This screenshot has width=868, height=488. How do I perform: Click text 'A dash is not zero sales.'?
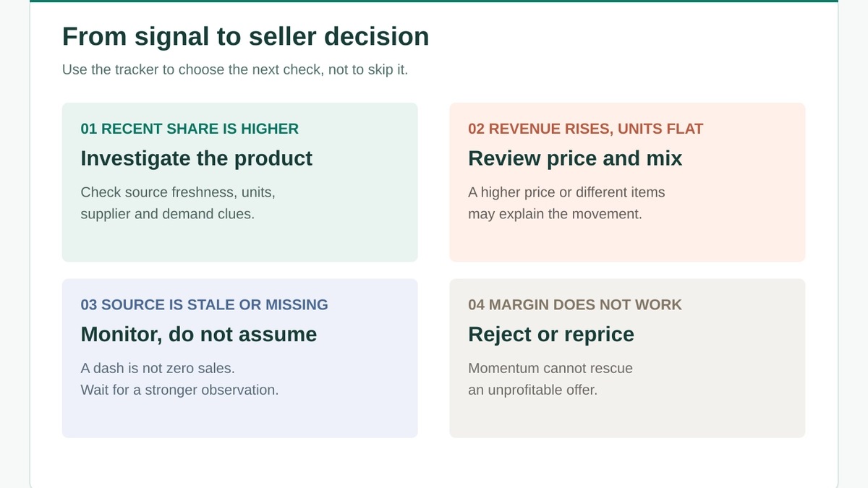pos(158,368)
